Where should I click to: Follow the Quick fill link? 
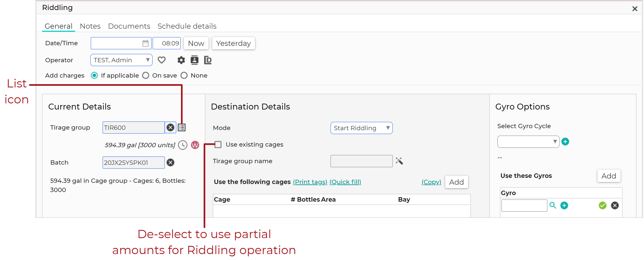point(345,182)
